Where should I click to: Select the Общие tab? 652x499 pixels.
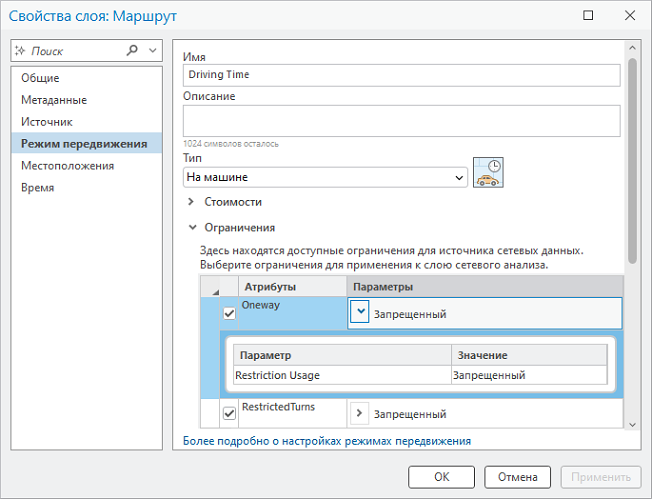pos(40,78)
